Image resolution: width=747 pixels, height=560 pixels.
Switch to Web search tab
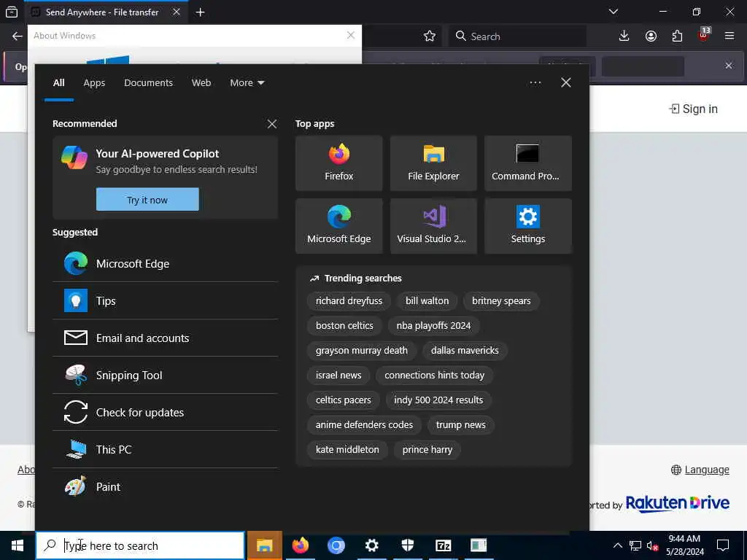(201, 83)
